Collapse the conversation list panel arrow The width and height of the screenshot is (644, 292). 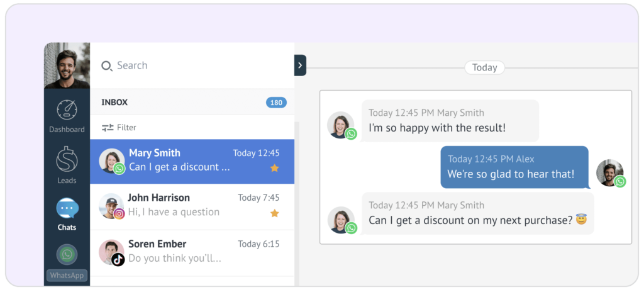300,65
